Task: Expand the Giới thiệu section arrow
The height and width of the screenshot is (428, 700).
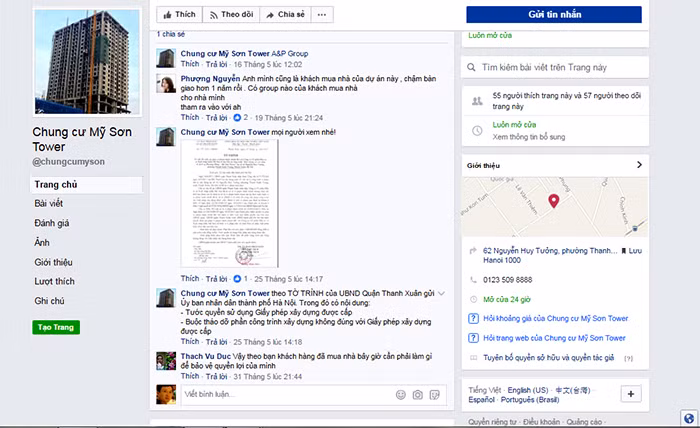Action: tap(639, 165)
